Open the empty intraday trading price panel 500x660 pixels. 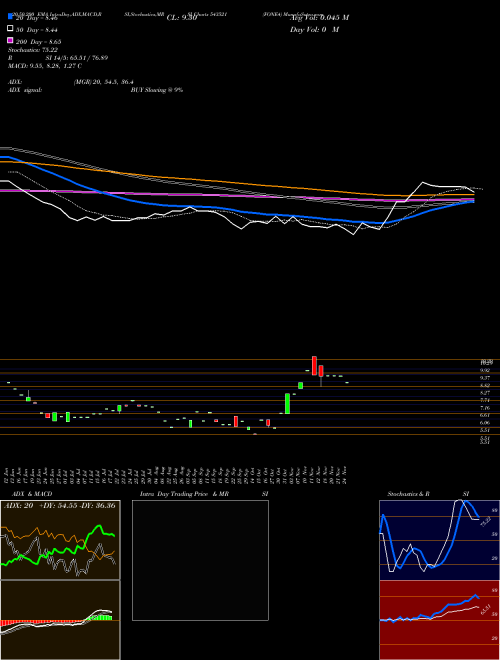(200, 560)
